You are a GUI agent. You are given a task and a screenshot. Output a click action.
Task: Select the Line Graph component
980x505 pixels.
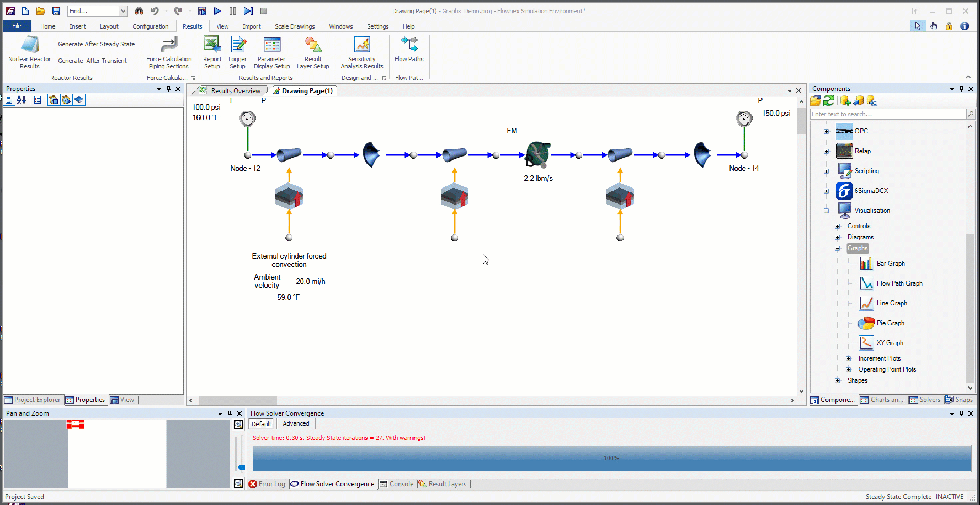tap(891, 303)
